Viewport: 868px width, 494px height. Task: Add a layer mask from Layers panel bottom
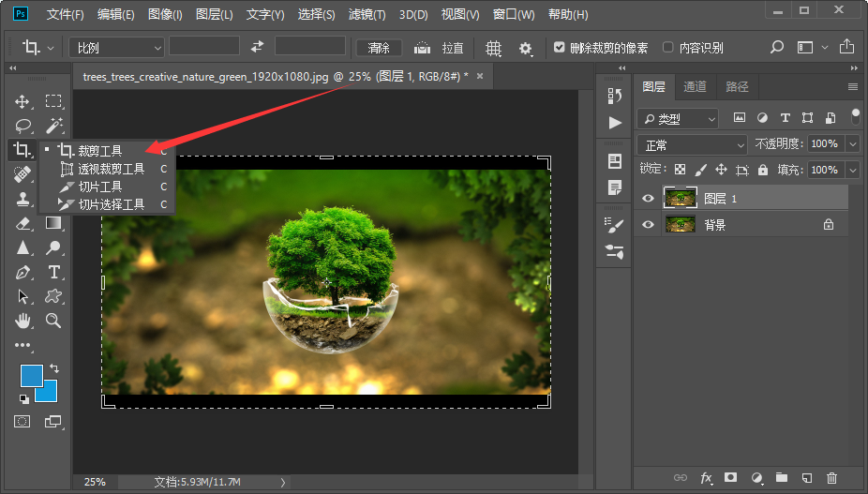729,478
